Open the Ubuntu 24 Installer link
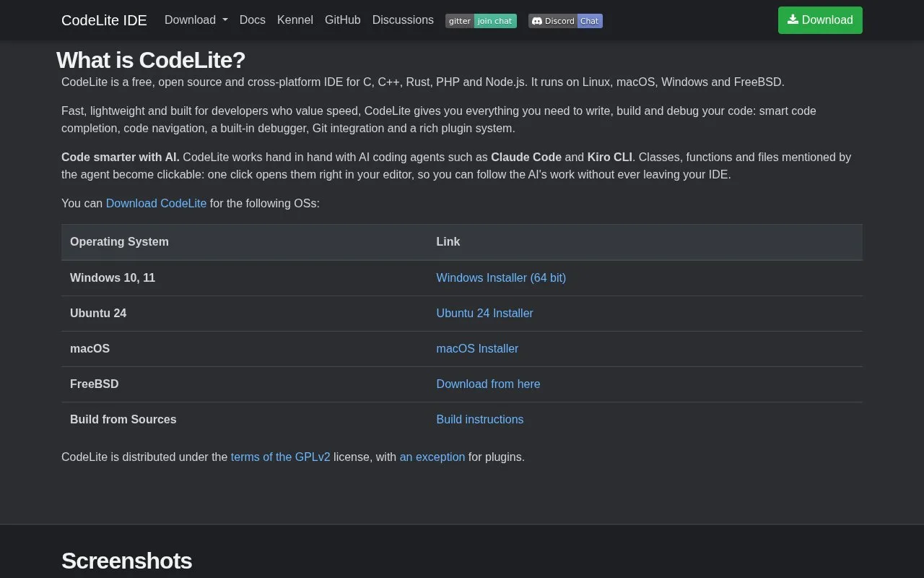Viewport: 924px width, 578px height. [485, 313]
